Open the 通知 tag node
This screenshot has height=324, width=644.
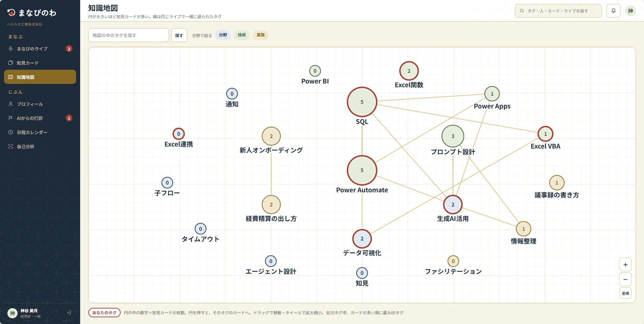coord(232,94)
